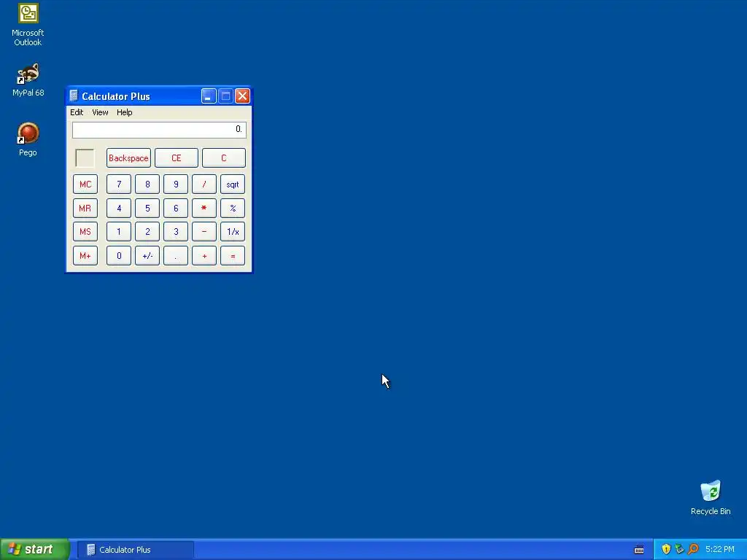Click the empty memory indicator box
The width and height of the screenshot is (747, 560).
[85, 158]
